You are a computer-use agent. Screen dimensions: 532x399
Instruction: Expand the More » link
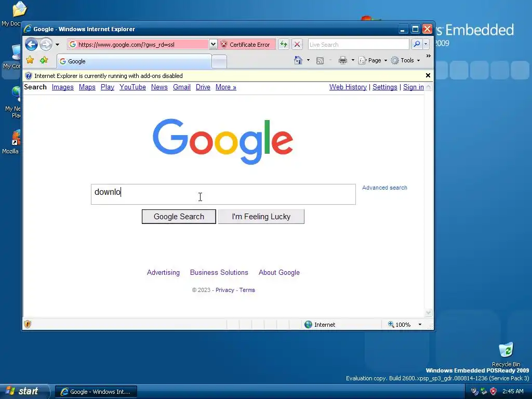pos(225,87)
